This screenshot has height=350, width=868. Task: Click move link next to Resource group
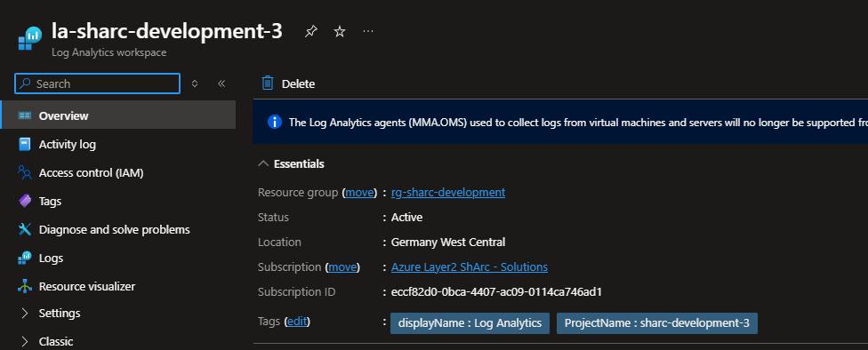click(360, 193)
